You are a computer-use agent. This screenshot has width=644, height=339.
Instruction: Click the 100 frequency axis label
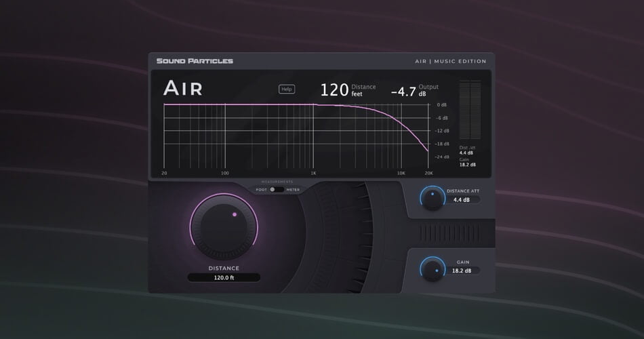pos(225,174)
